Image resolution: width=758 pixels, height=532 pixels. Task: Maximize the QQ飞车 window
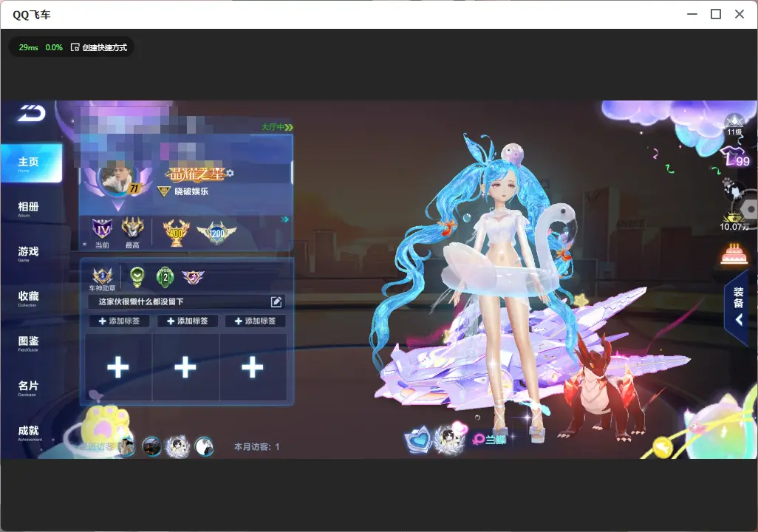tap(716, 15)
